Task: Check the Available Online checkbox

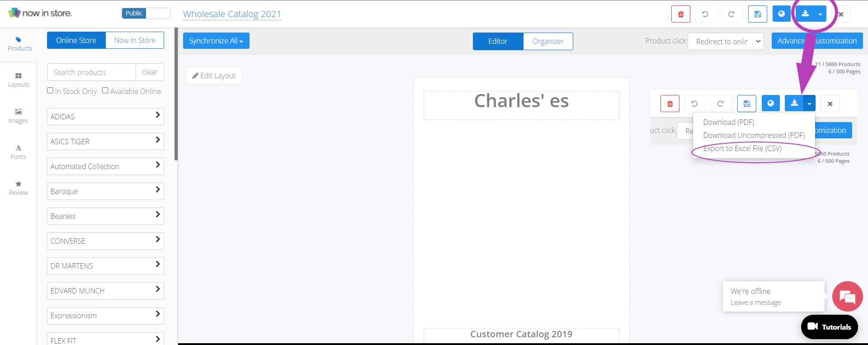Action: [x=105, y=90]
